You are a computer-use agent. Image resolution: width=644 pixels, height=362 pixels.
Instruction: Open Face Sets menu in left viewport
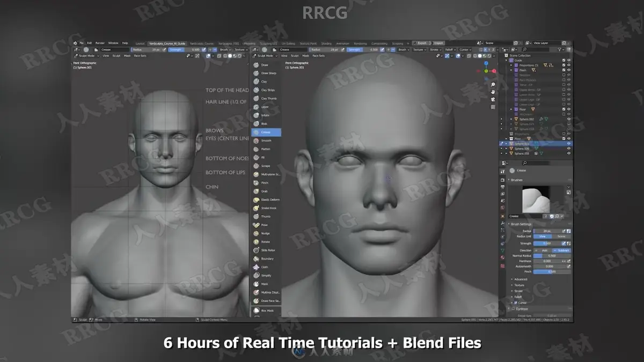tap(140, 55)
